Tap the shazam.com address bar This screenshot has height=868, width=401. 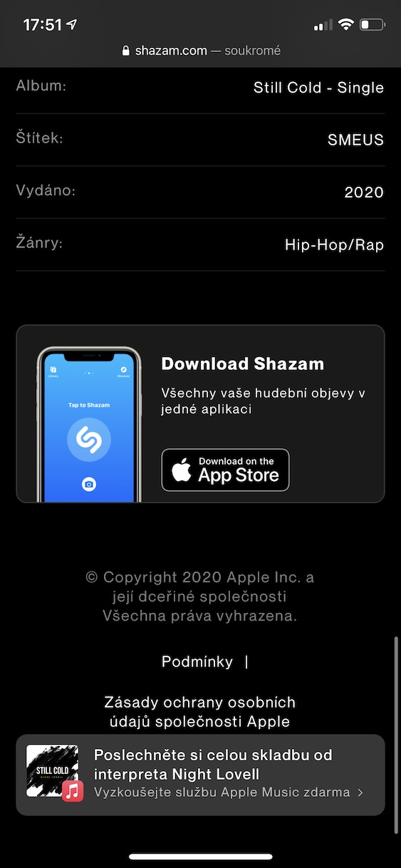(x=201, y=51)
